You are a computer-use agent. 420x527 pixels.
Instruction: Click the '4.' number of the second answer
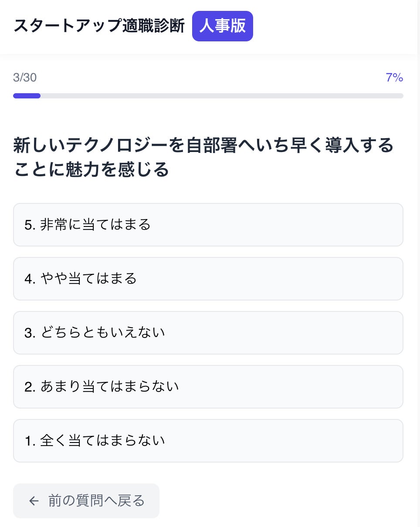(30, 279)
